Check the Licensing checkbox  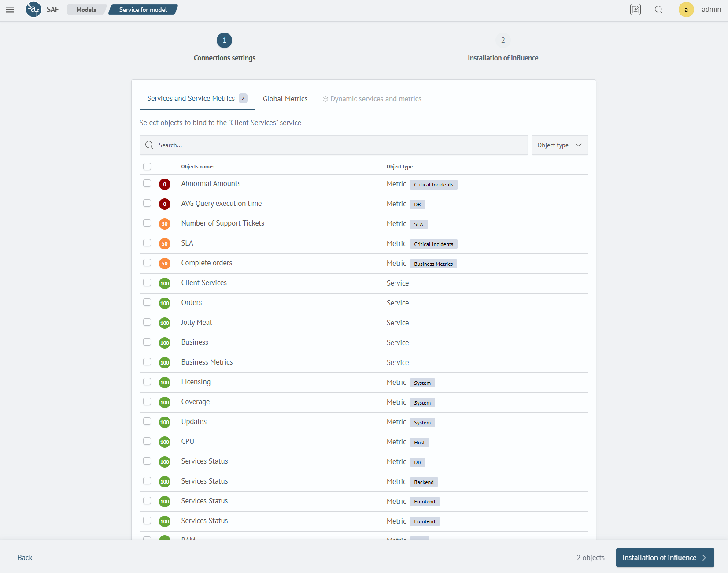147,382
